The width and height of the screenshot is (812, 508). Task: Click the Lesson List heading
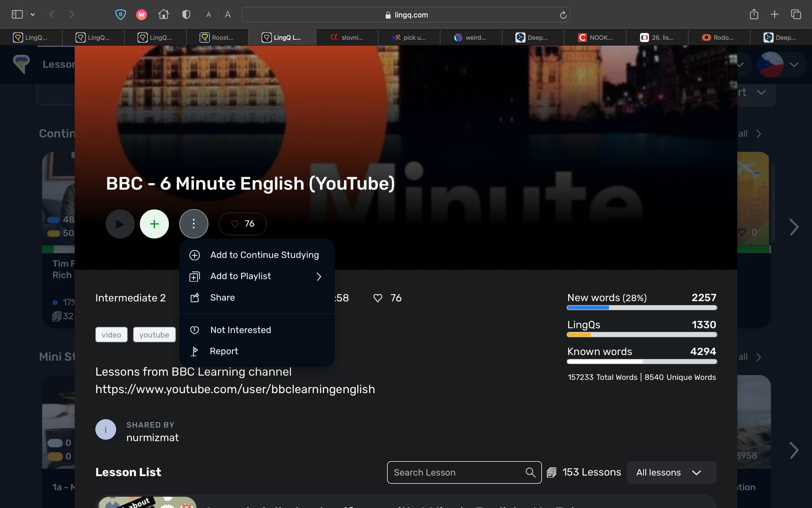coord(128,472)
